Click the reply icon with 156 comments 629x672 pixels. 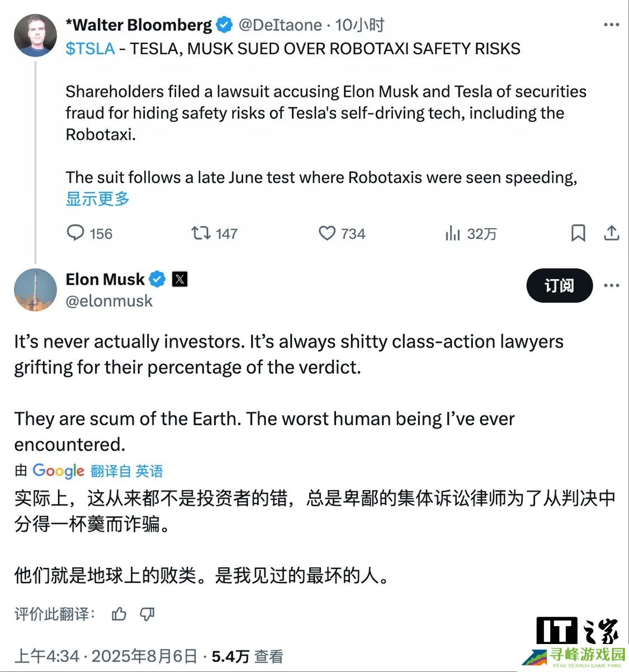(x=75, y=233)
